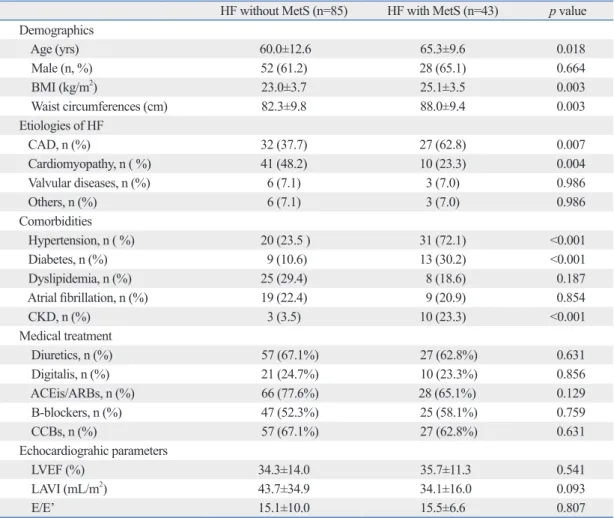The image size is (614, 518).
Task: Click the p value '0.004'
Action: tap(571, 164)
